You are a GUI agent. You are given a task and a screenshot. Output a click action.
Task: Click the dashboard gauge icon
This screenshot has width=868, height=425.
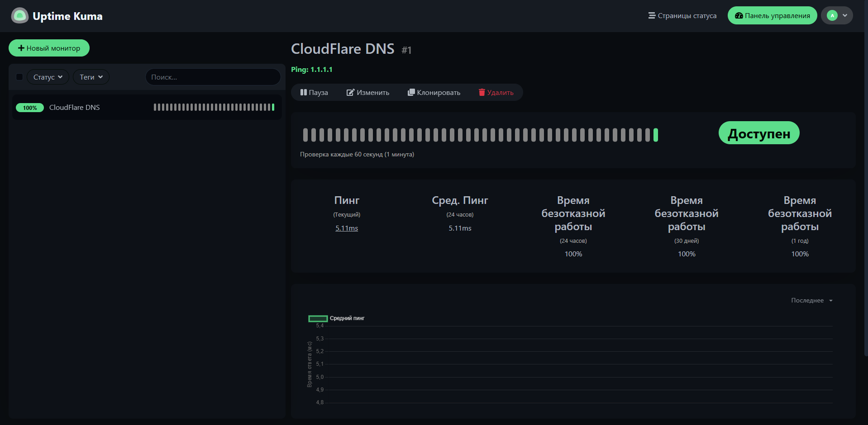pyautogui.click(x=739, y=16)
